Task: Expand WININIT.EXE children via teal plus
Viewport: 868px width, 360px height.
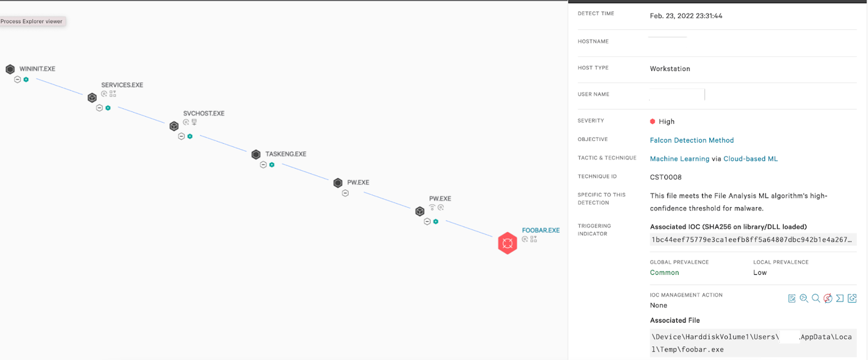Action: click(26, 80)
